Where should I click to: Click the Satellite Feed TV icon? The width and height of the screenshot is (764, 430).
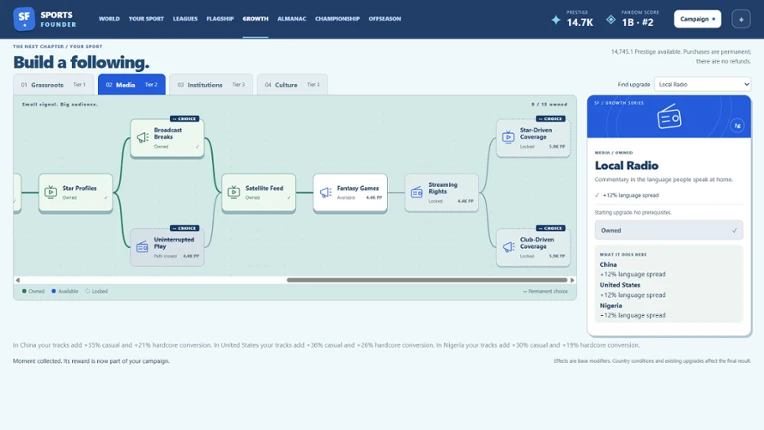(x=234, y=192)
